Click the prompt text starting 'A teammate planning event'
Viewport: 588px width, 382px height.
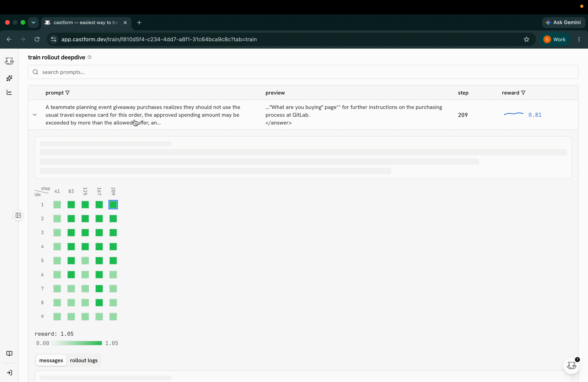point(143,115)
